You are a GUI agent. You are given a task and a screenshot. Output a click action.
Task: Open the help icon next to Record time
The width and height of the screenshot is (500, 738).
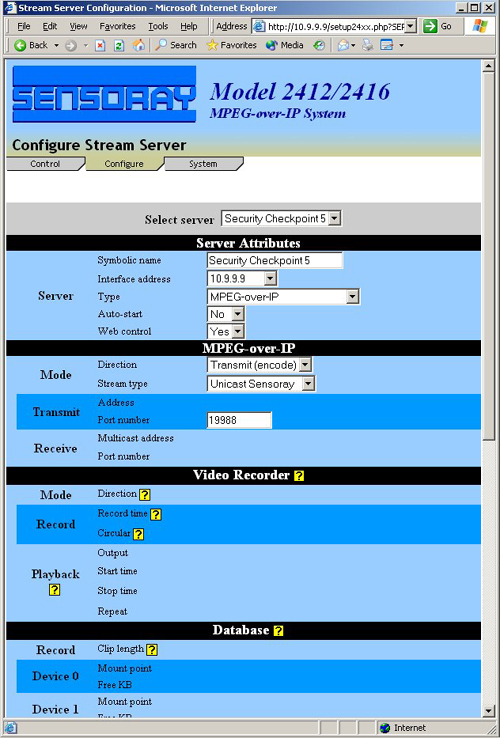156,514
